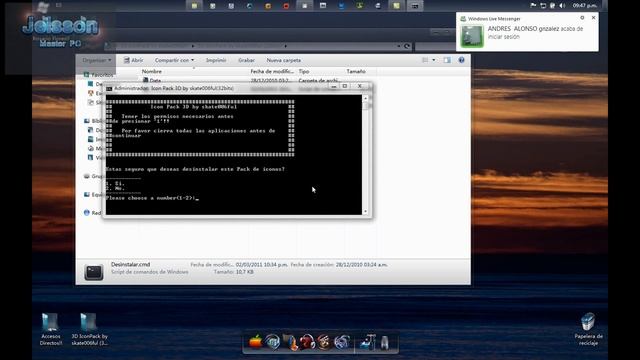
Task: Click the 09:47 p.m. clock
Action: click(x=584, y=5)
